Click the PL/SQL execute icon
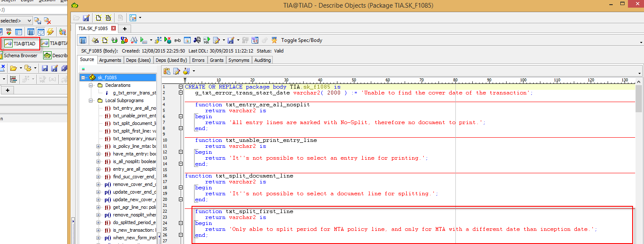Image resolution: width=644 pixels, height=244 pixels. pos(206,40)
